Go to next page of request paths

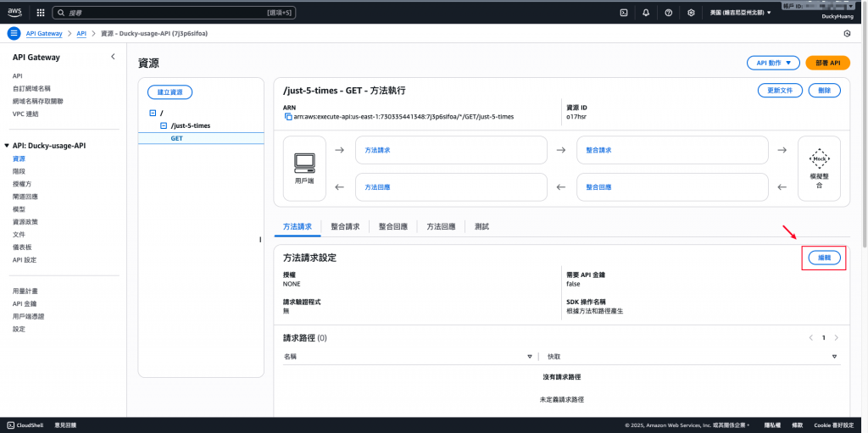click(837, 337)
